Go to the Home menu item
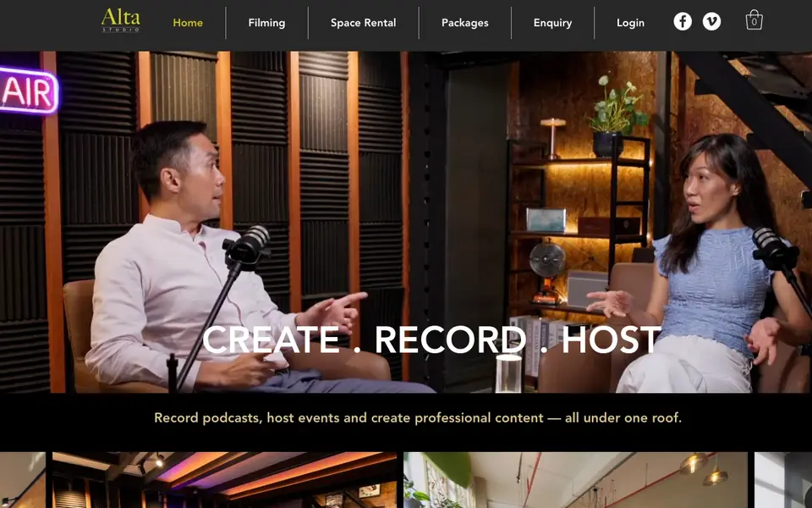The width and height of the screenshot is (812, 508). (x=188, y=23)
